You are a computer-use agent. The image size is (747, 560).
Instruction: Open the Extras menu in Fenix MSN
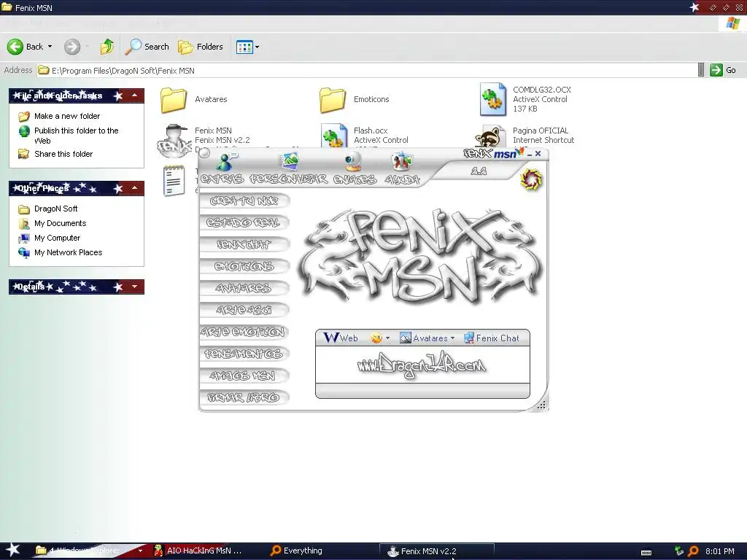222,169
